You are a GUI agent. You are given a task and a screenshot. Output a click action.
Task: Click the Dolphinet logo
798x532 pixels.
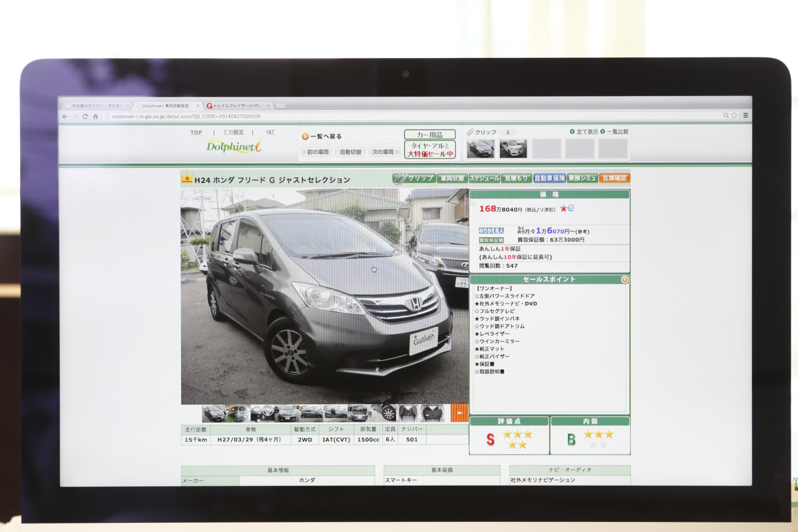[234, 146]
